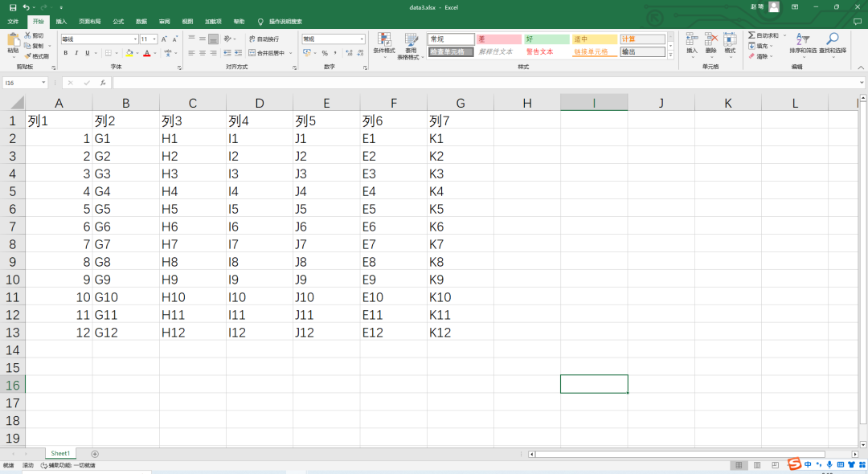Toggle middle vertical alignment
Image resolution: width=868 pixels, height=474 pixels.
click(203, 39)
